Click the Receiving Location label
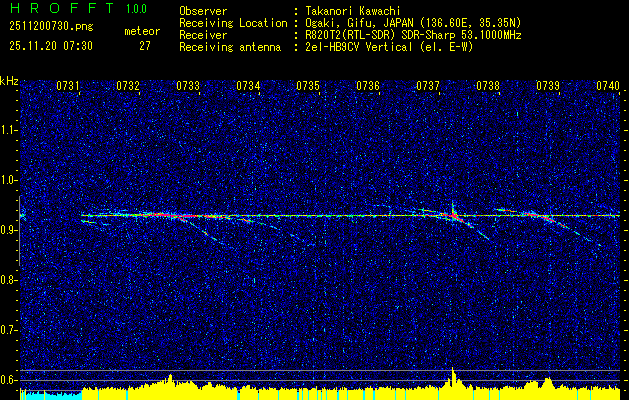The image size is (629, 400). (x=233, y=23)
